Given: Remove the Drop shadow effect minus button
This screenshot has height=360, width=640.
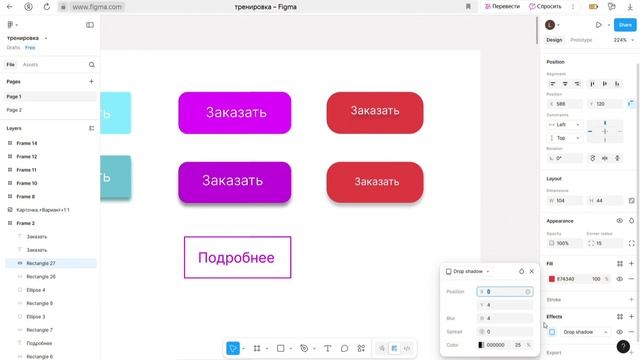Looking at the screenshot, I should (631, 332).
